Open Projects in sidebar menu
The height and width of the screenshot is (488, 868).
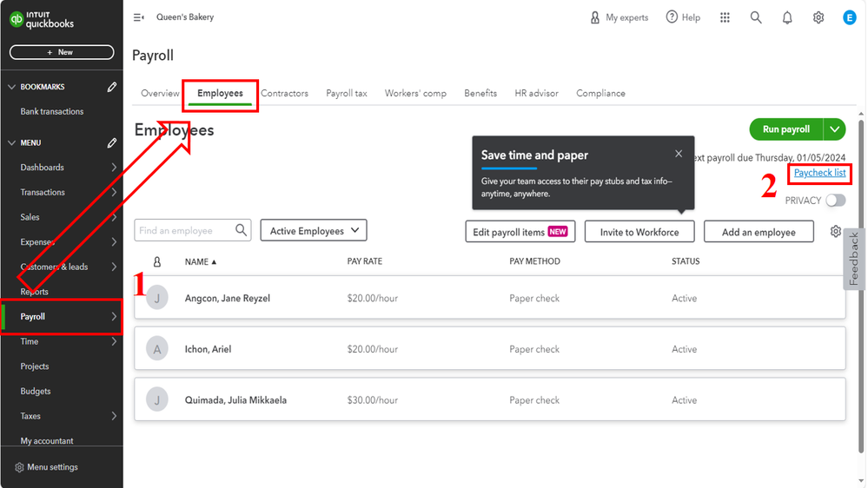point(35,366)
